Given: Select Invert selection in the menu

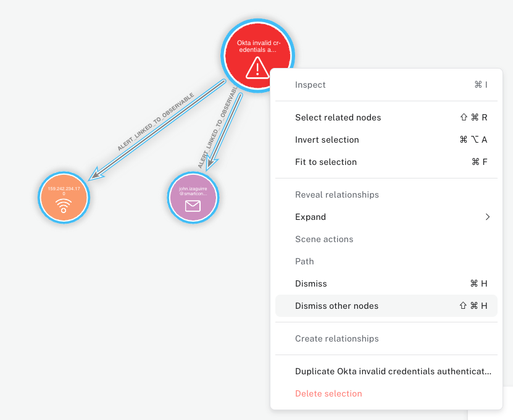Looking at the screenshot, I should [x=327, y=140].
